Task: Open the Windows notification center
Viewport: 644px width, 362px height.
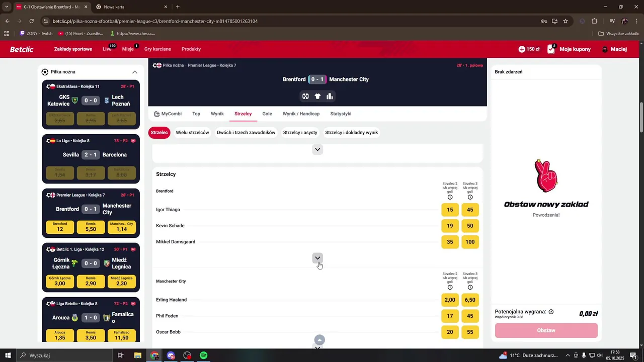Action: (633, 355)
